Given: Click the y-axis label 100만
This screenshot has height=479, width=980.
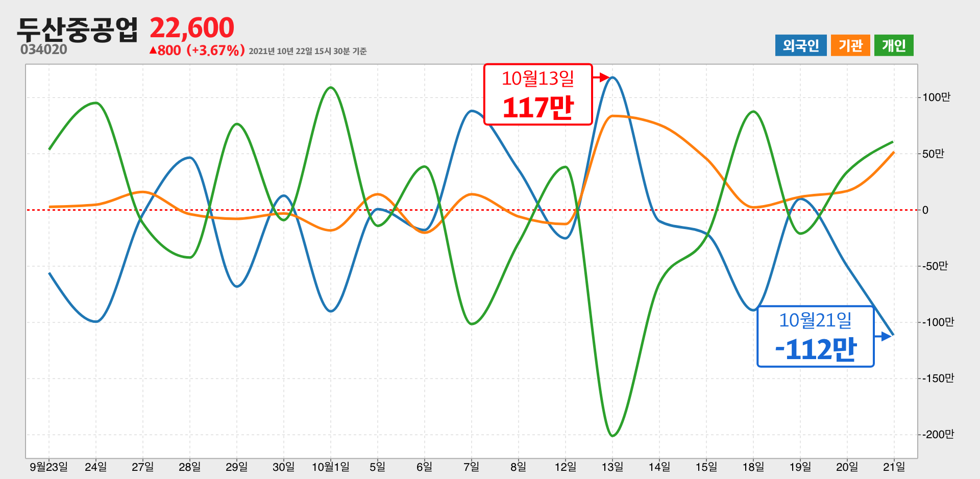Looking at the screenshot, I should pos(937,97).
